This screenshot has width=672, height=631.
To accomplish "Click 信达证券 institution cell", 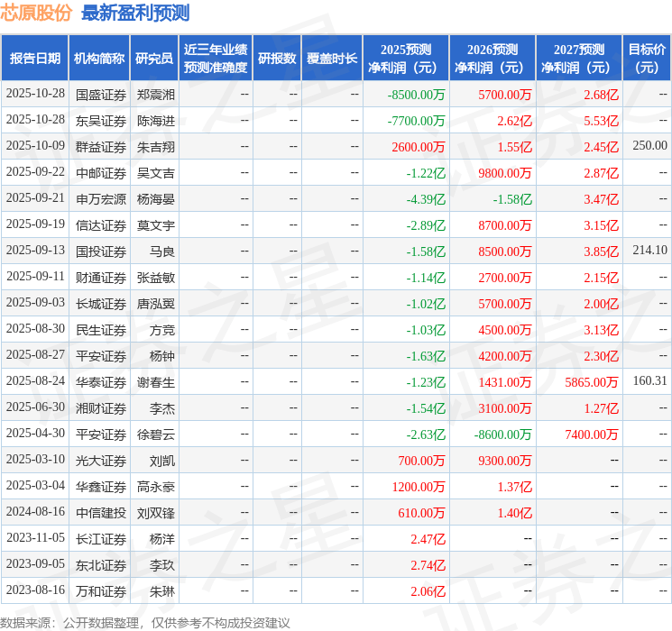I will point(101,225).
